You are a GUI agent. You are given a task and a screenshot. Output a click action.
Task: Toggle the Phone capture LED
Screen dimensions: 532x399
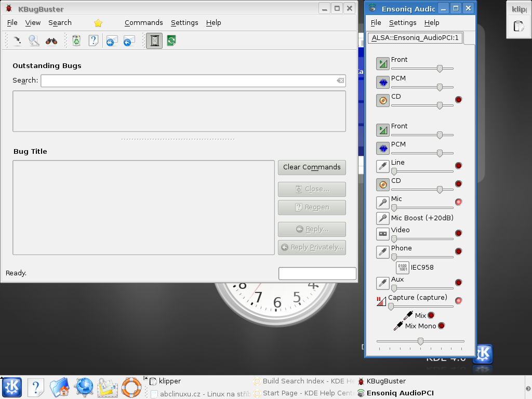(458, 251)
